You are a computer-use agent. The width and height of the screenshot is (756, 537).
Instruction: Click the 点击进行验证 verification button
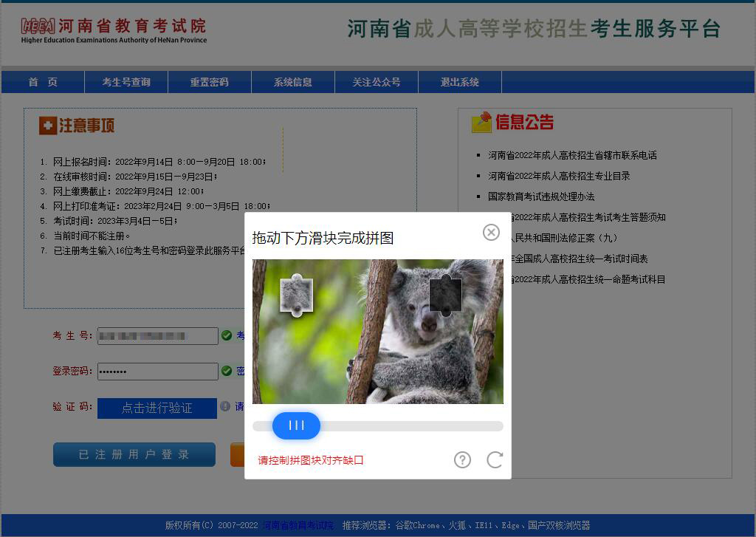tap(157, 408)
